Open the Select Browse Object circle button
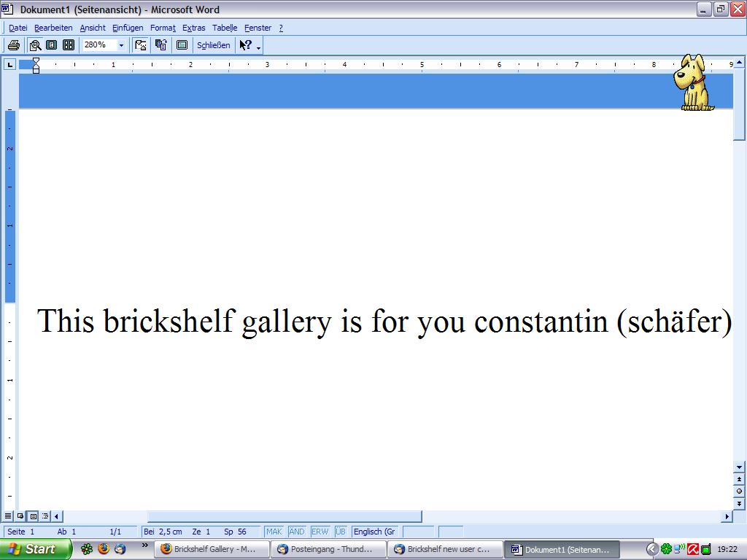Viewport: 747px width, 560px height. point(739,491)
